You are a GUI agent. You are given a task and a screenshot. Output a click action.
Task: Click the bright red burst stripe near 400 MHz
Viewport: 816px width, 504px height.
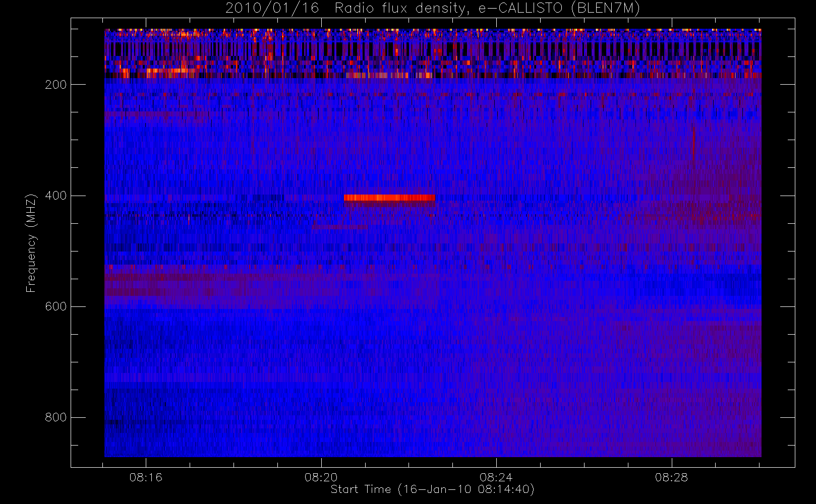click(389, 198)
